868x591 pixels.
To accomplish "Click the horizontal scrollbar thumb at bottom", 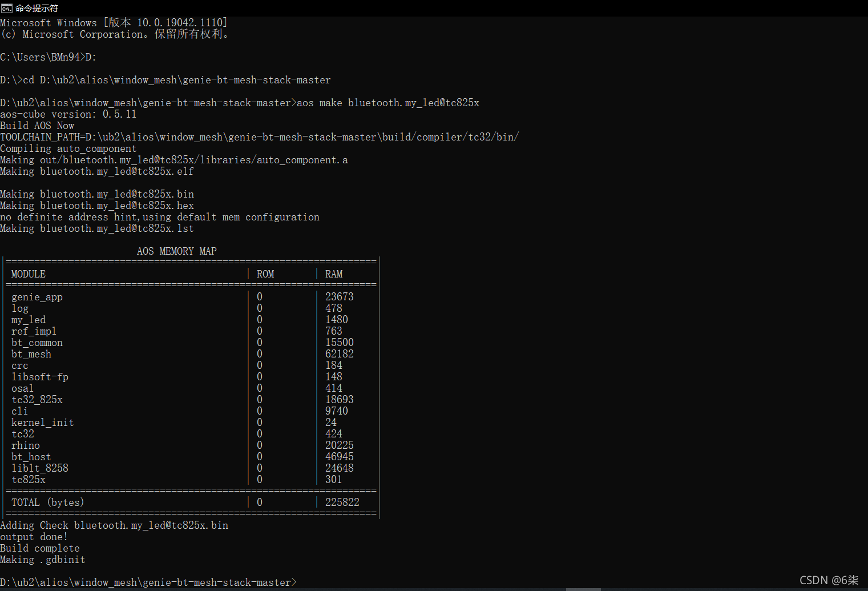I will (x=583, y=589).
